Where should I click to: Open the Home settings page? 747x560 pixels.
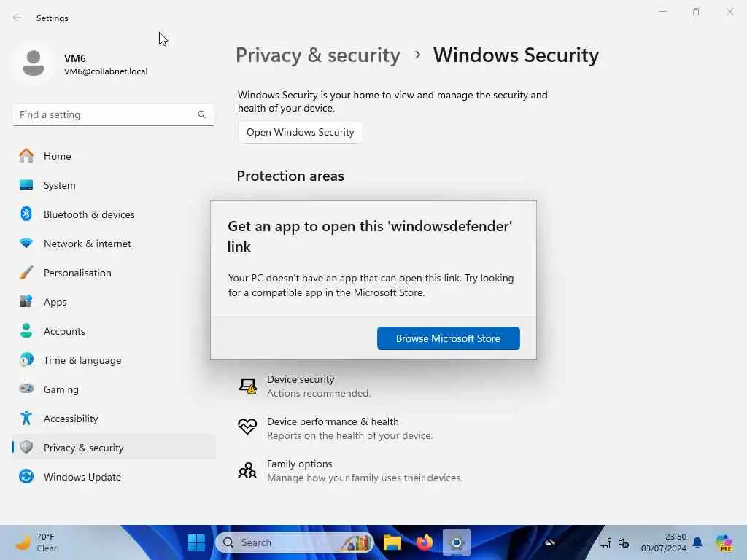click(x=57, y=156)
